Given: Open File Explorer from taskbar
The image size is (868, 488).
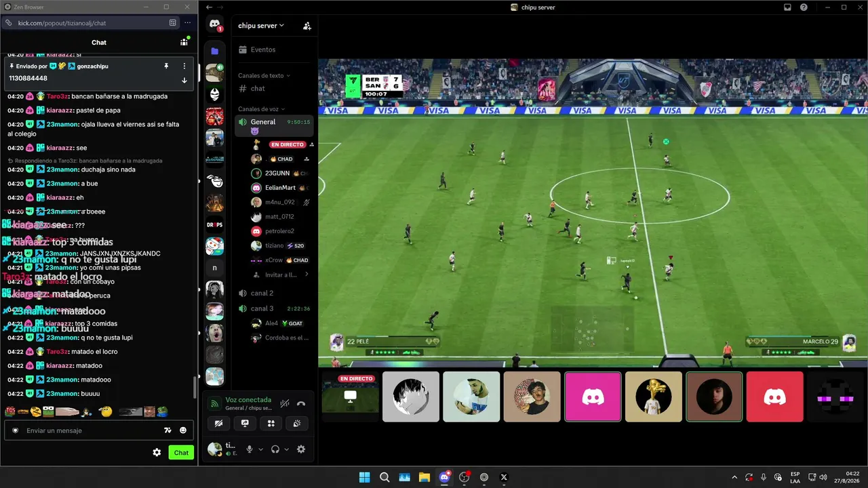Looking at the screenshot, I should (x=425, y=477).
